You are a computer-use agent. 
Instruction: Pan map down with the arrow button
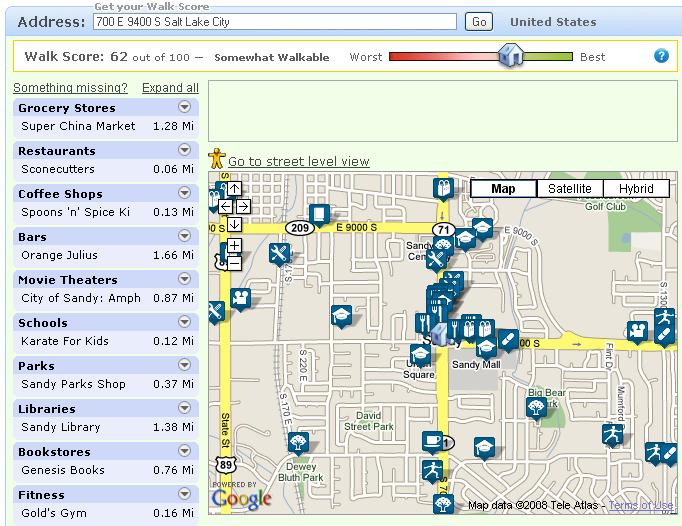[x=234, y=224]
